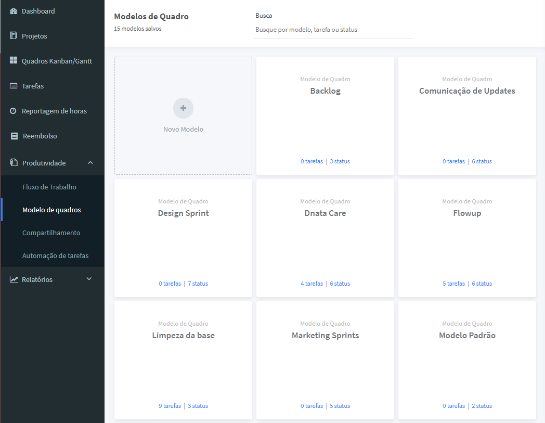This screenshot has height=423, width=545.
Task: Open the Design Sprint board model card
Action: [x=183, y=238]
